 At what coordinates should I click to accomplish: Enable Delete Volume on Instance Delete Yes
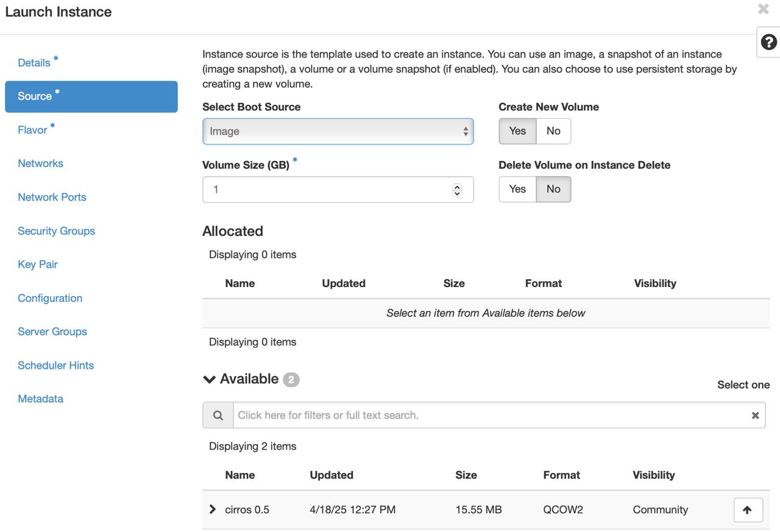point(517,189)
